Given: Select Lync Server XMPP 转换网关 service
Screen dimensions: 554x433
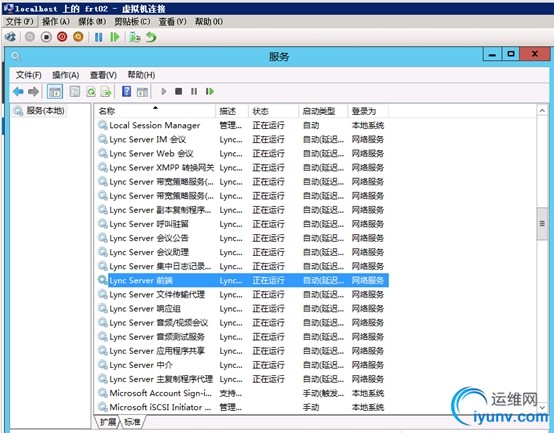Looking at the screenshot, I should pos(242,168).
